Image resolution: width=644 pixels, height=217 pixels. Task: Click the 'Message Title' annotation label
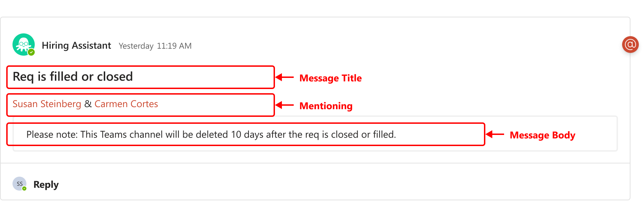(331, 78)
